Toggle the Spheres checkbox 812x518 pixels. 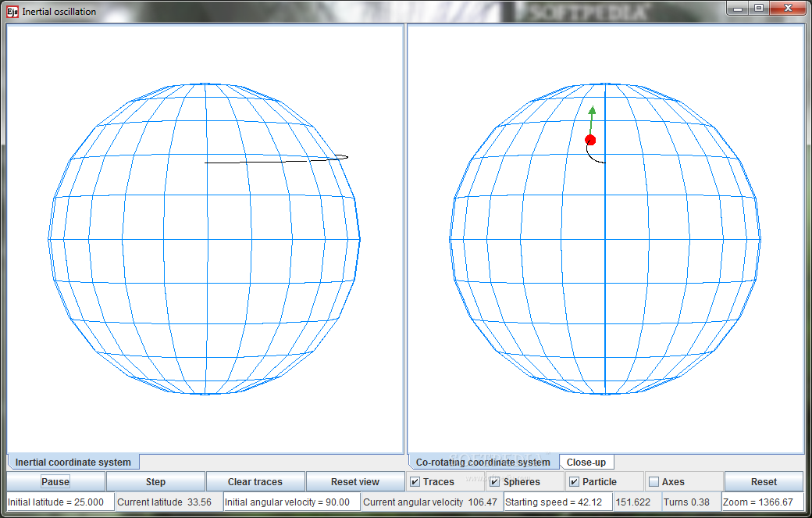(x=494, y=482)
